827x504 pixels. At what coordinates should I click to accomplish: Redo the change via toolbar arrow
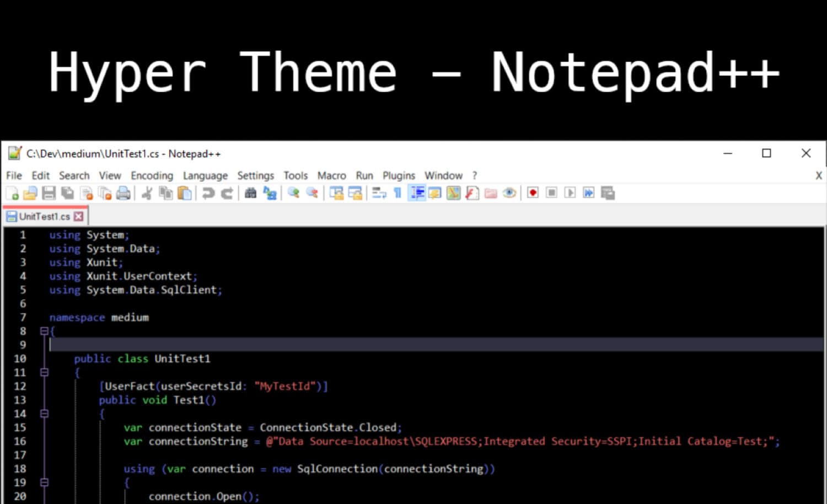point(227,193)
